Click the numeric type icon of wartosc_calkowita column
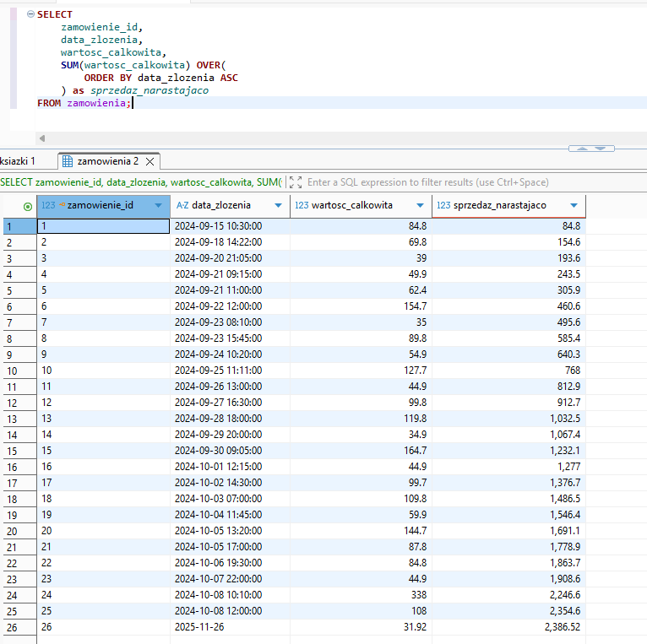 302,205
